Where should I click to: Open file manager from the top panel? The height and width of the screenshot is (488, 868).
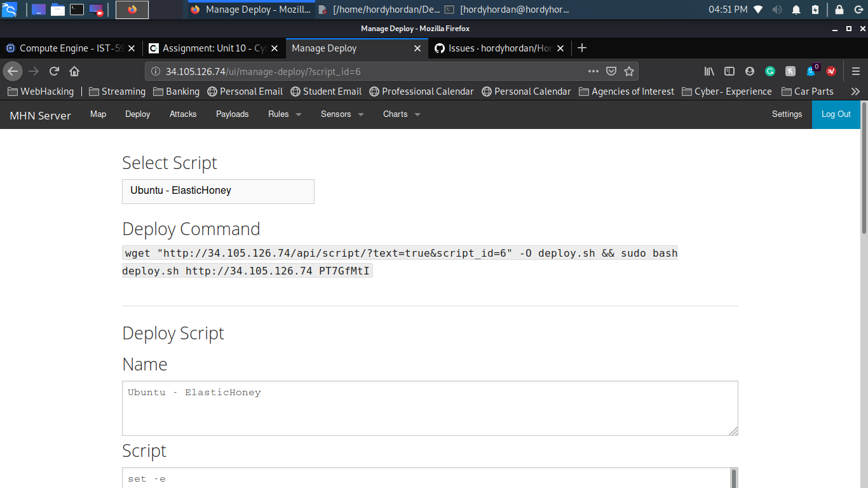(x=58, y=10)
